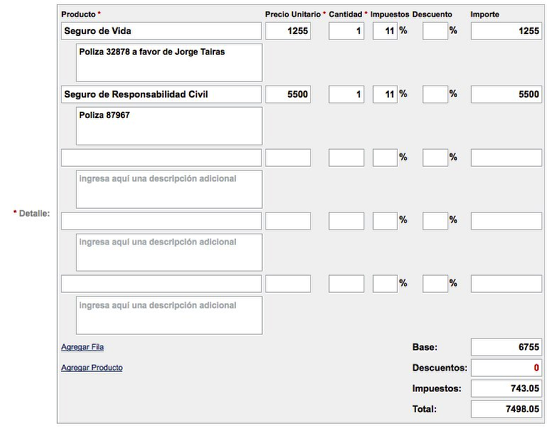This screenshot has height=428, width=560.
Task: Click the discount field for Seguro de Responsabilidad Civil
Action: (435, 94)
